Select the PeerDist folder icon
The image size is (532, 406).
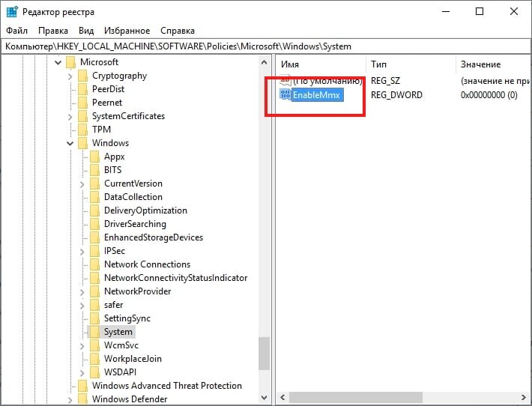82,89
